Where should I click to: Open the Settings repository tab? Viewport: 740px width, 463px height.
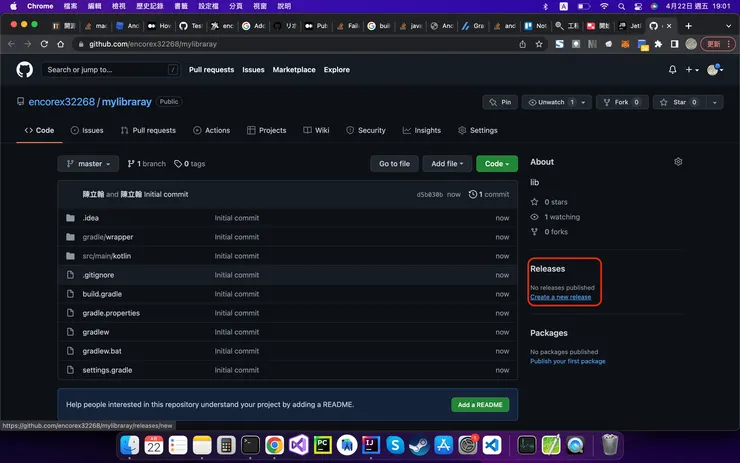(x=477, y=130)
